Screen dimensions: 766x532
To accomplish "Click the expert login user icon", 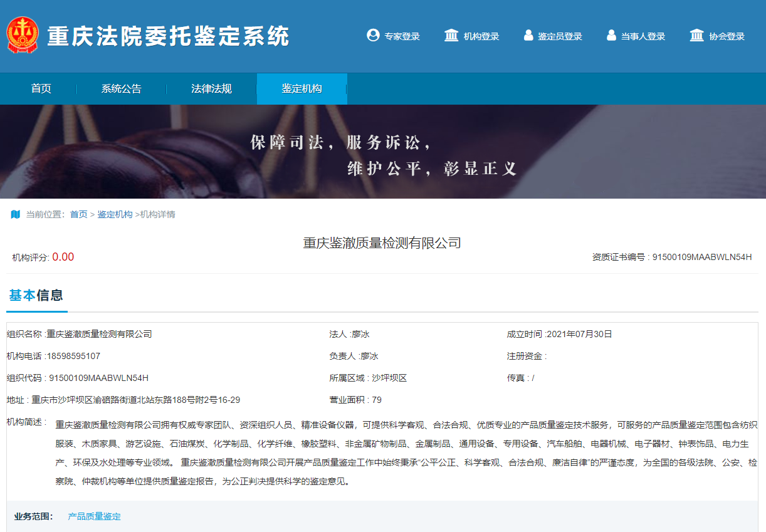I will [x=373, y=36].
